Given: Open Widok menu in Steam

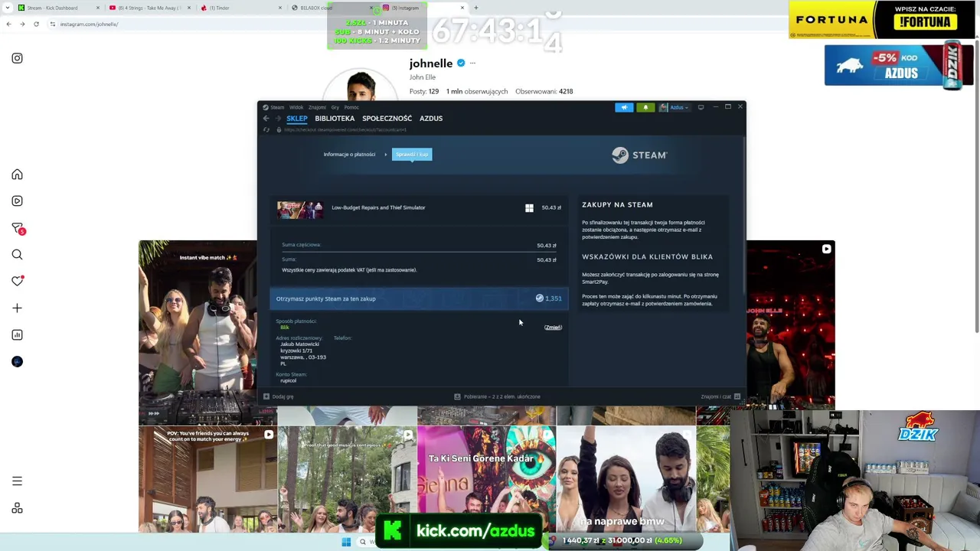Looking at the screenshot, I should click(x=296, y=107).
